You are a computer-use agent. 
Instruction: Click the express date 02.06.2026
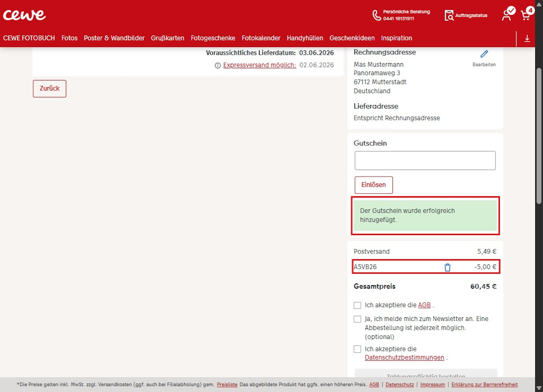click(316, 65)
